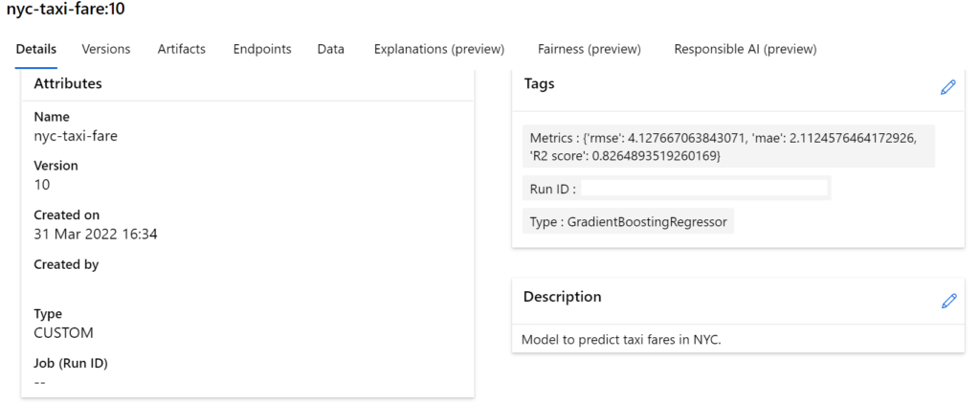Open Explanations (preview) tab

(x=438, y=50)
